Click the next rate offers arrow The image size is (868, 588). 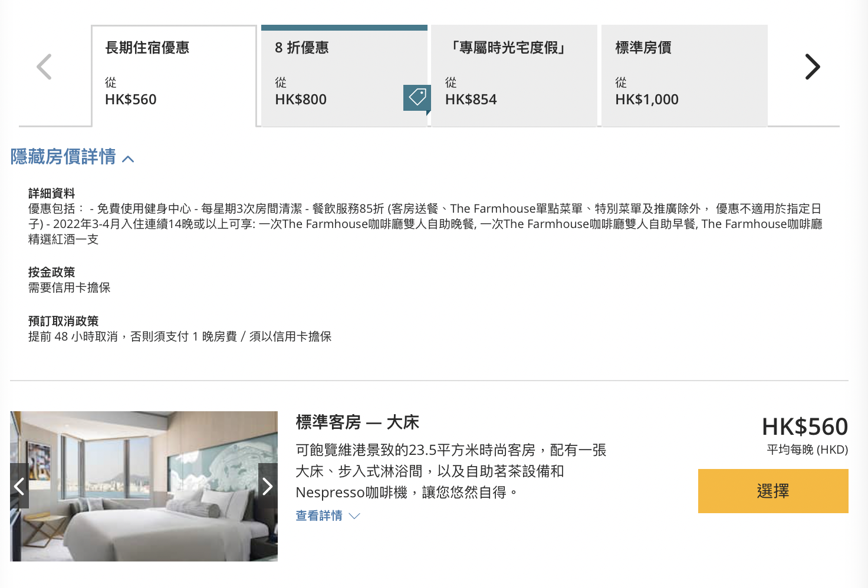click(813, 67)
